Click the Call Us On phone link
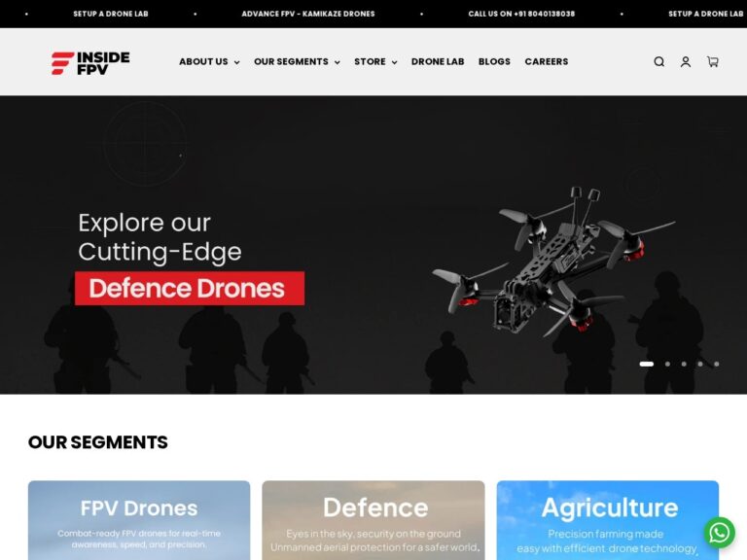 [521, 14]
